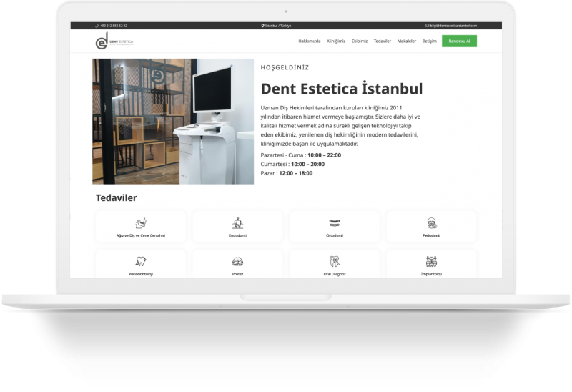Open the Periodontoloji treatment label
The height and width of the screenshot is (392, 572).
coord(141,274)
